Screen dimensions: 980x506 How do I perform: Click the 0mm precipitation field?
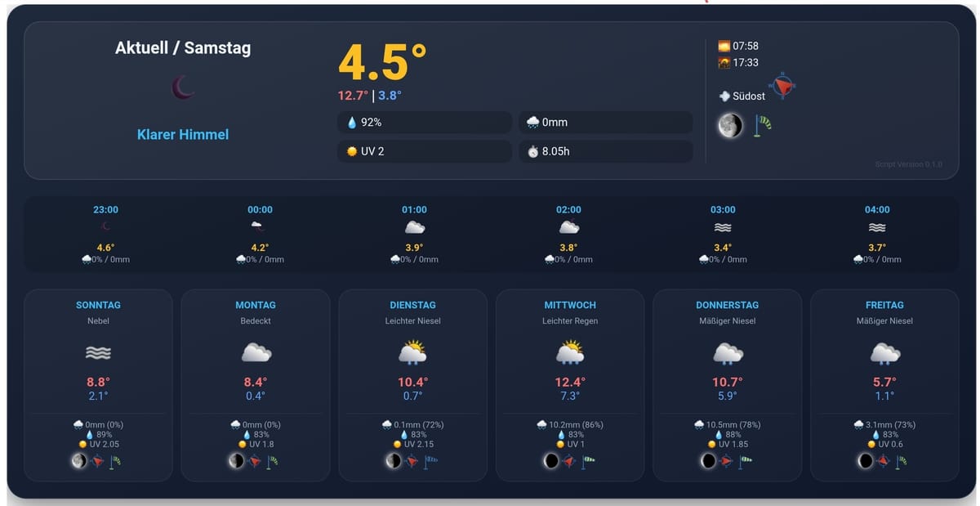pos(606,123)
